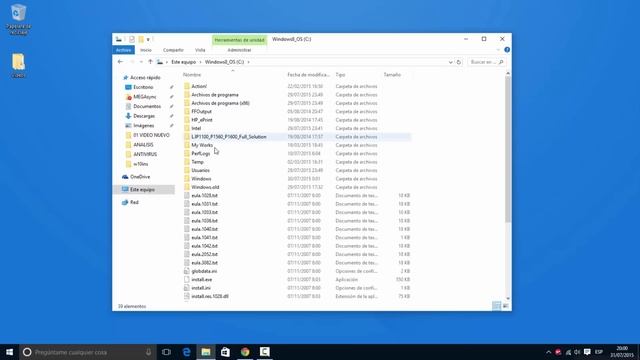The width and height of the screenshot is (640, 360).
Task: Switch to large icons view button
Action: pyautogui.click(x=506, y=306)
